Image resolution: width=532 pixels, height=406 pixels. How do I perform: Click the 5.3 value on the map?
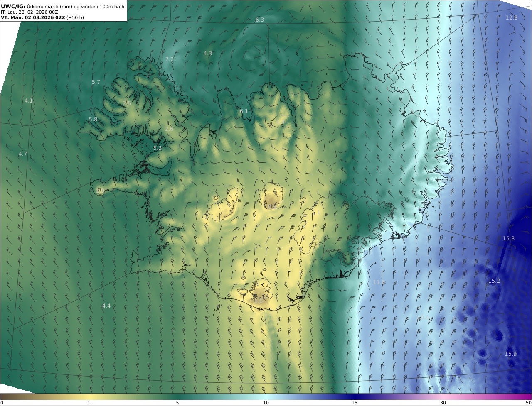click(158, 148)
